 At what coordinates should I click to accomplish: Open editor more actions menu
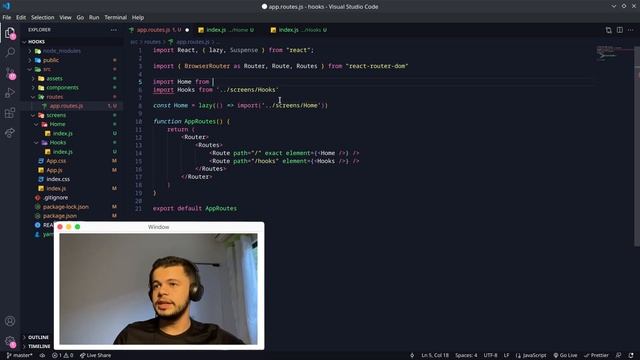coord(631,30)
